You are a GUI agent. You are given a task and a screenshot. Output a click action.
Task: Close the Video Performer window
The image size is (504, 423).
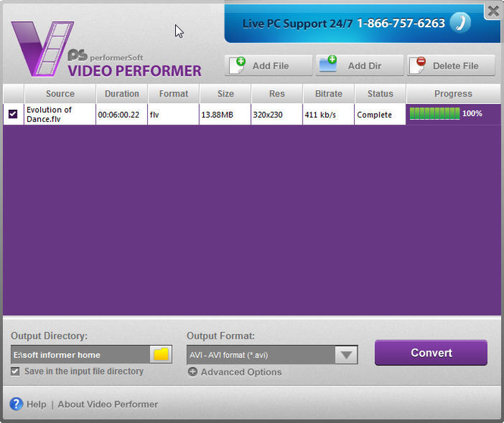493,11
